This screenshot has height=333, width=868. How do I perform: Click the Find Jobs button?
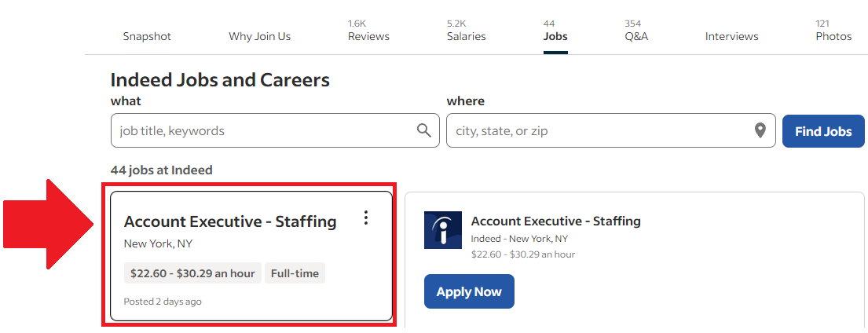point(823,131)
